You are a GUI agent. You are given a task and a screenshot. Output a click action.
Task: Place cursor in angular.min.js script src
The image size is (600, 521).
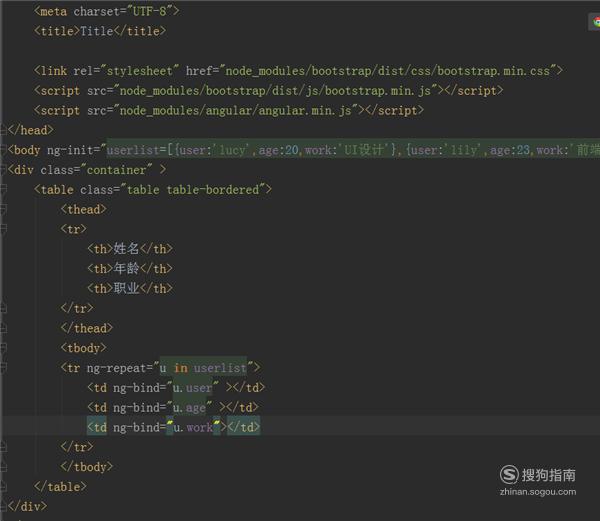point(235,111)
